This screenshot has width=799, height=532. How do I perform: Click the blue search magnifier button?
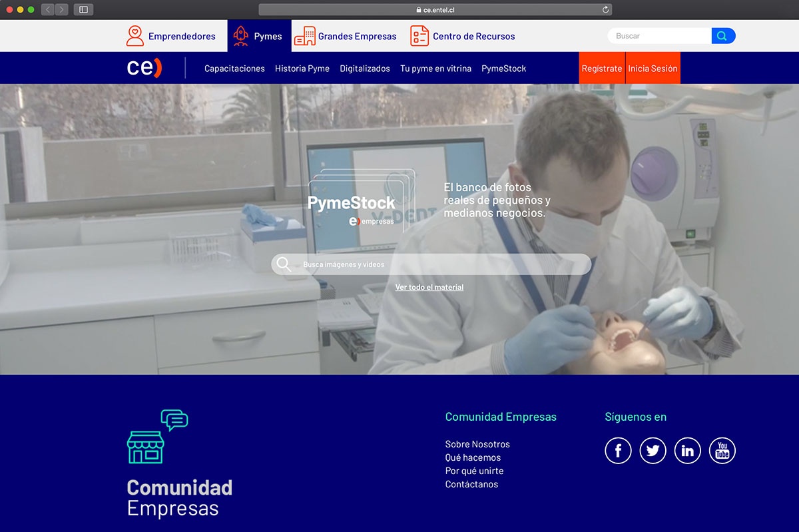[723, 36]
